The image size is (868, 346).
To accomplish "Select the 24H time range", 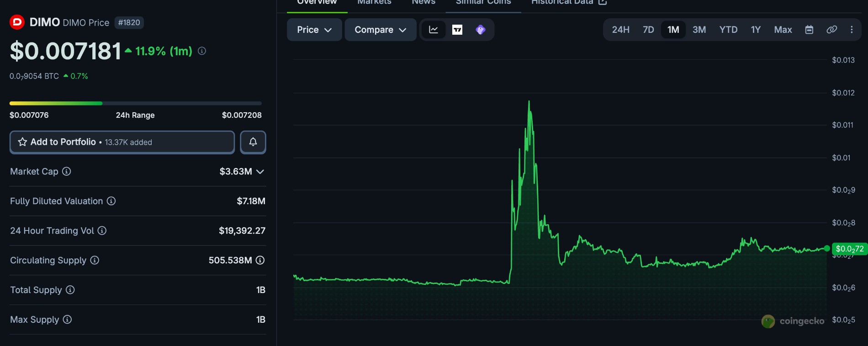I will (x=621, y=30).
